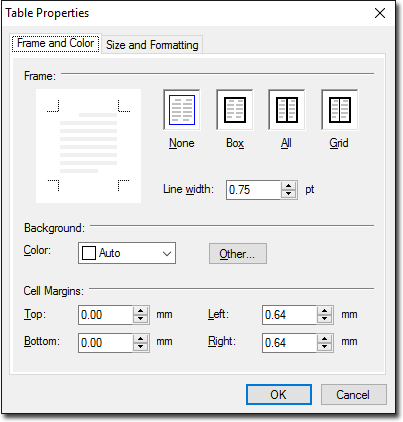Increase Line width using up arrow
This screenshot has height=422, width=403.
coord(289,186)
